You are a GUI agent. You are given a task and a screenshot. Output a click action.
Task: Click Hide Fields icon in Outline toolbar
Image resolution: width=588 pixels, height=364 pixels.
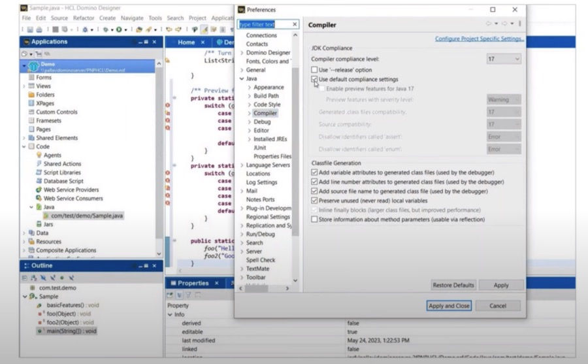43,278
